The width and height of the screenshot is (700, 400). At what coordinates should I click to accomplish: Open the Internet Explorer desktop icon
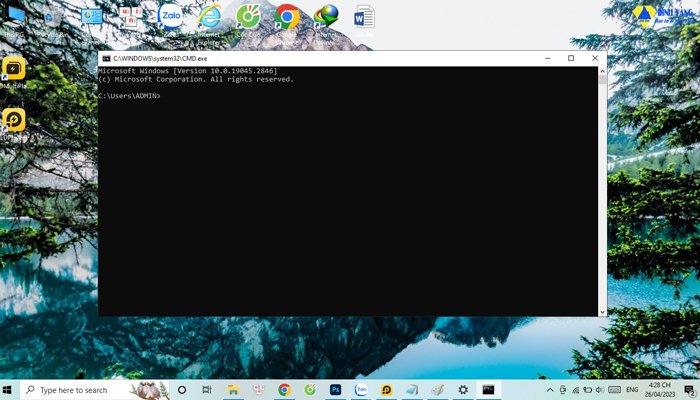(209, 17)
